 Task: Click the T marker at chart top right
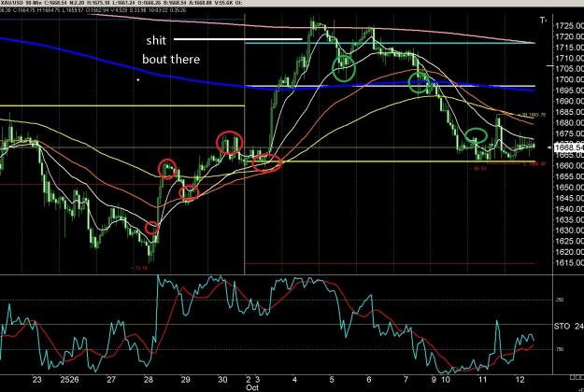point(543,21)
